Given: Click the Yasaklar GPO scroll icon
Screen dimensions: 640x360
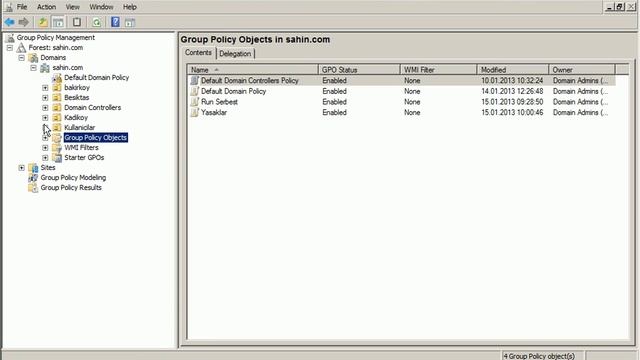Looking at the screenshot, I should coord(195,113).
